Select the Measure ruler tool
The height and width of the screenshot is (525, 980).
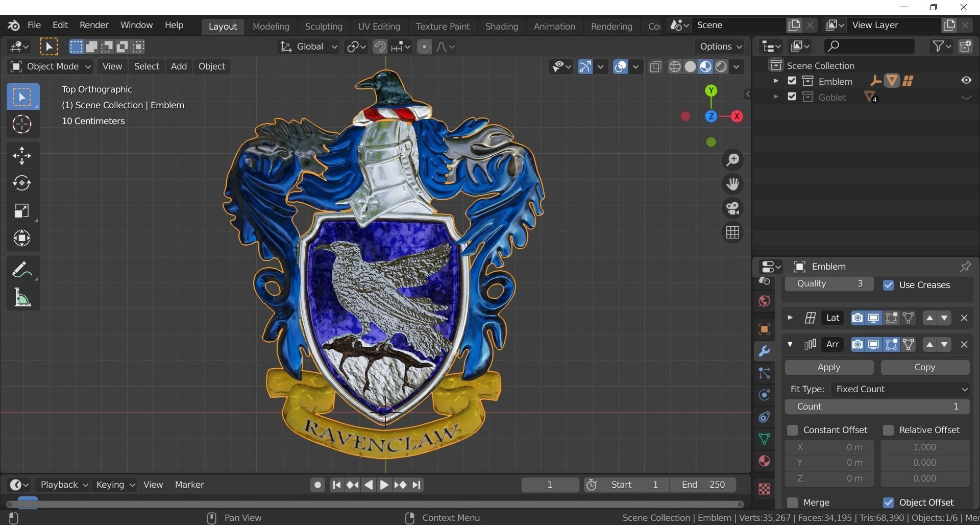[x=22, y=297]
